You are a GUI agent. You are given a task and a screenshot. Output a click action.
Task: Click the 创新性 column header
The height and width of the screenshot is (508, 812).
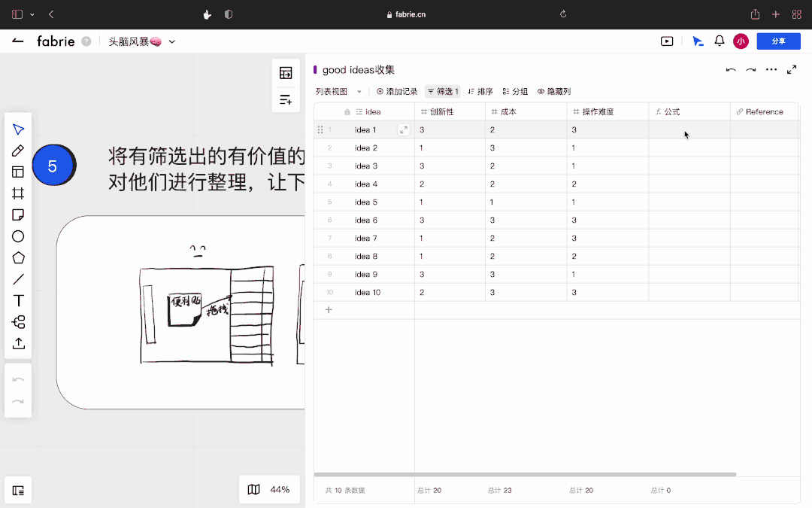450,112
